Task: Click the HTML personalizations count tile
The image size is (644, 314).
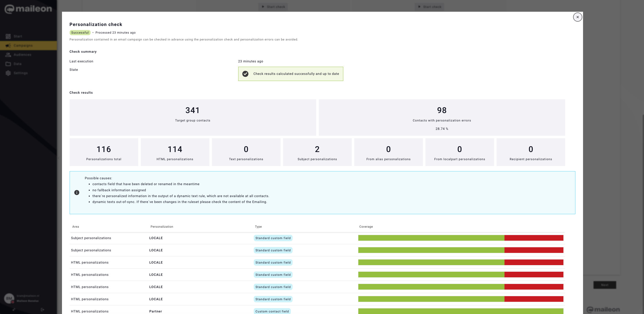Action: pyautogui.click(x=175, y=152)
